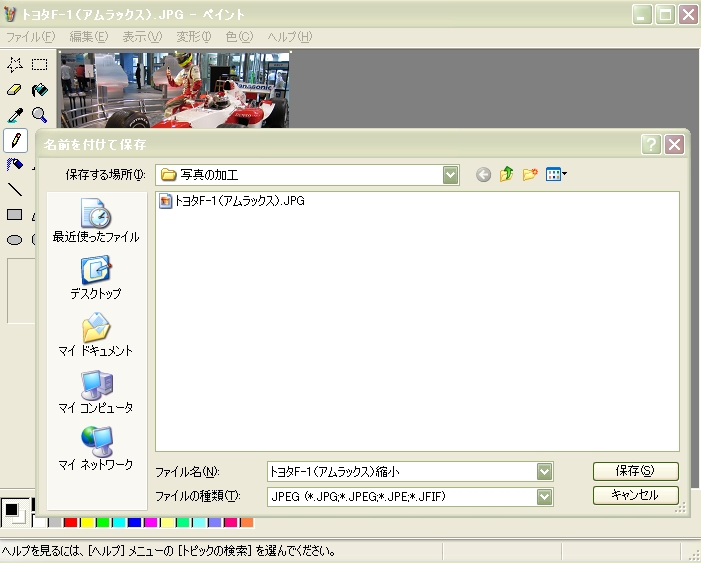Expand the save location (保存する場所) dropdown
The width and height of the screenshot is (701, 563).
pos(451,175)
